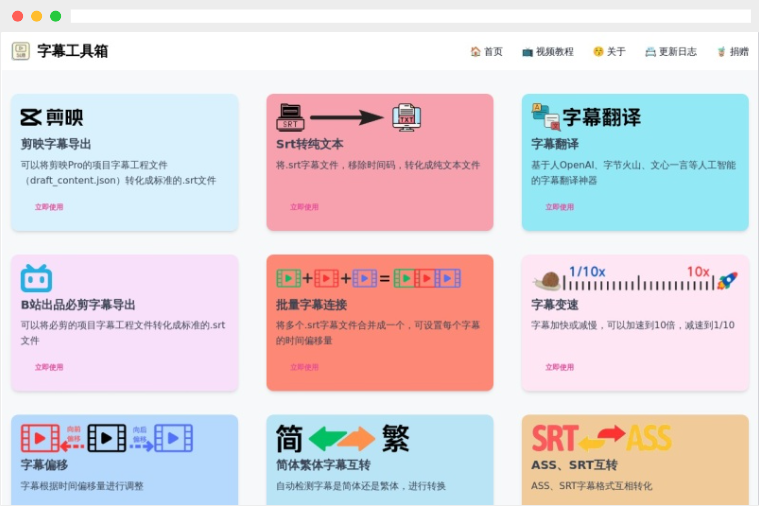Click the TXT monitor icon
The width and height of the screenshot is (759, 506).
(x=407, y=117)
